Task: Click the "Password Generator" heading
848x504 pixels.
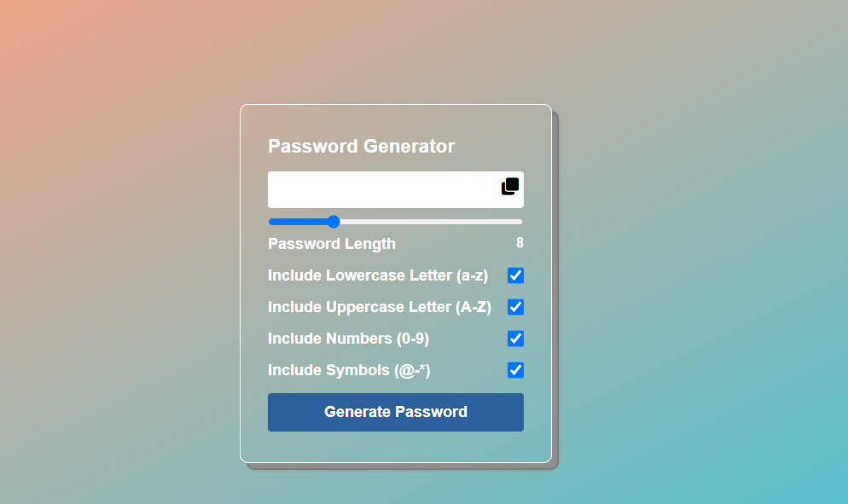Action: coord(362,146)
